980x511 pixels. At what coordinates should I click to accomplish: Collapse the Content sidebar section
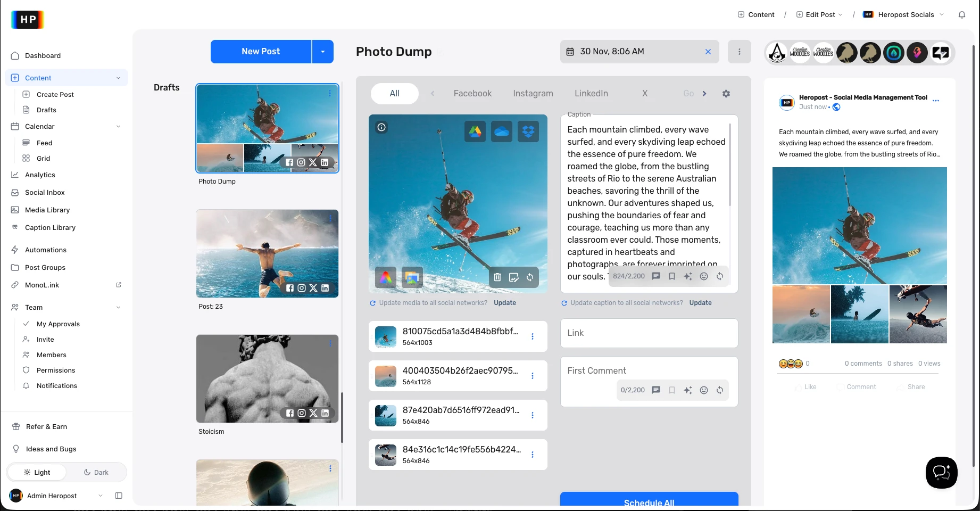pos(118,78)
